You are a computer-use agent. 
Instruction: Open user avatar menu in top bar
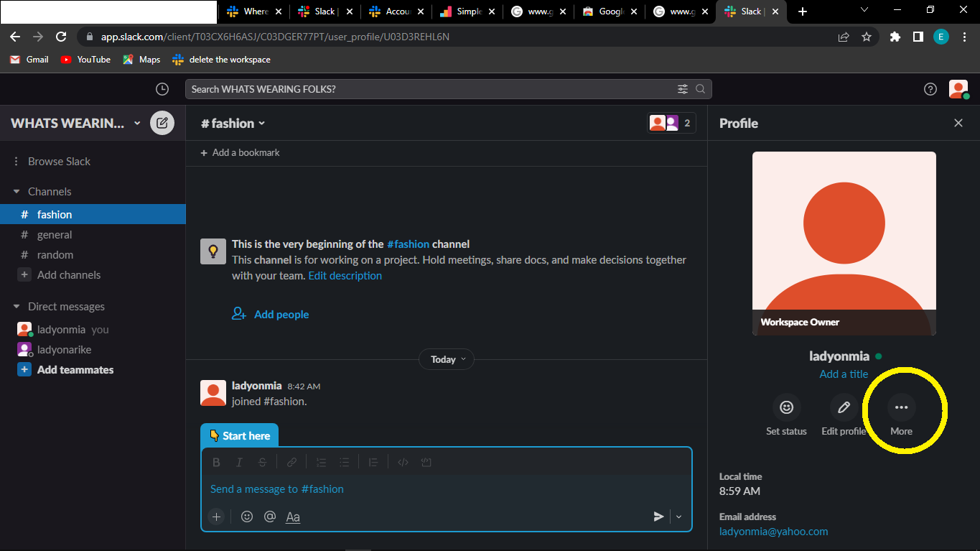958,89
